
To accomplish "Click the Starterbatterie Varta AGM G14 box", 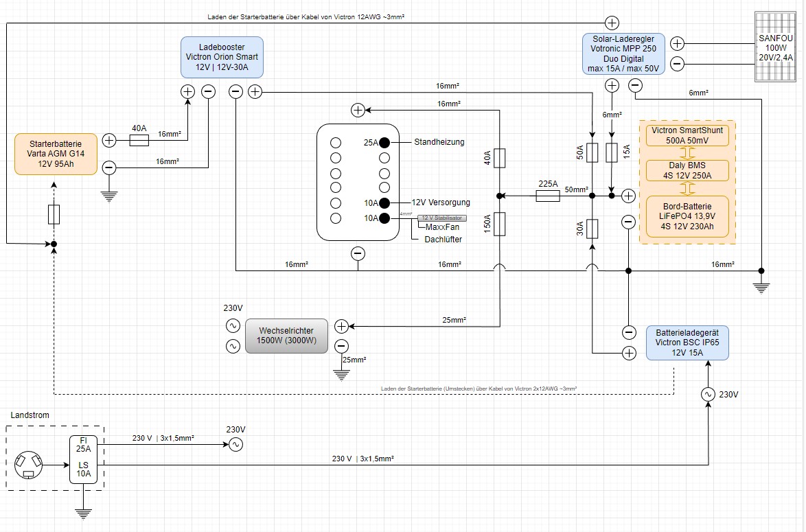I will pos(56,154).
